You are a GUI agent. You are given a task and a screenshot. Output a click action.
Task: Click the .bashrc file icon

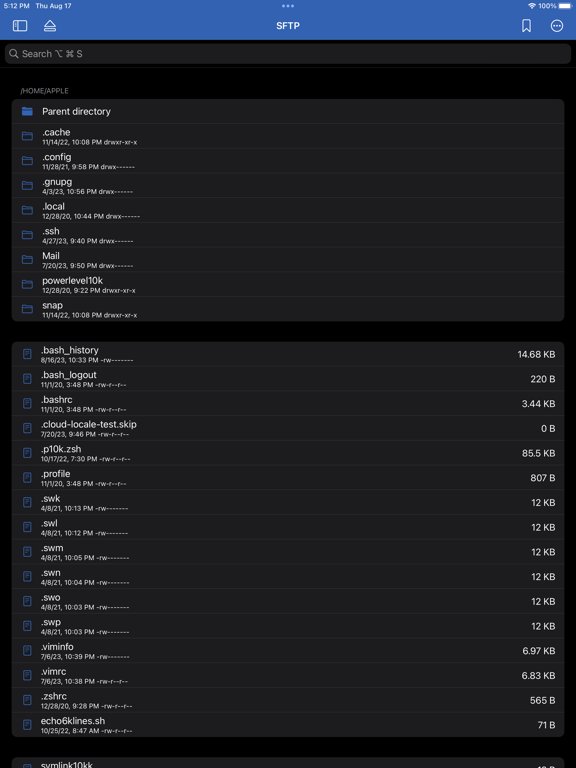pos(27,404)
